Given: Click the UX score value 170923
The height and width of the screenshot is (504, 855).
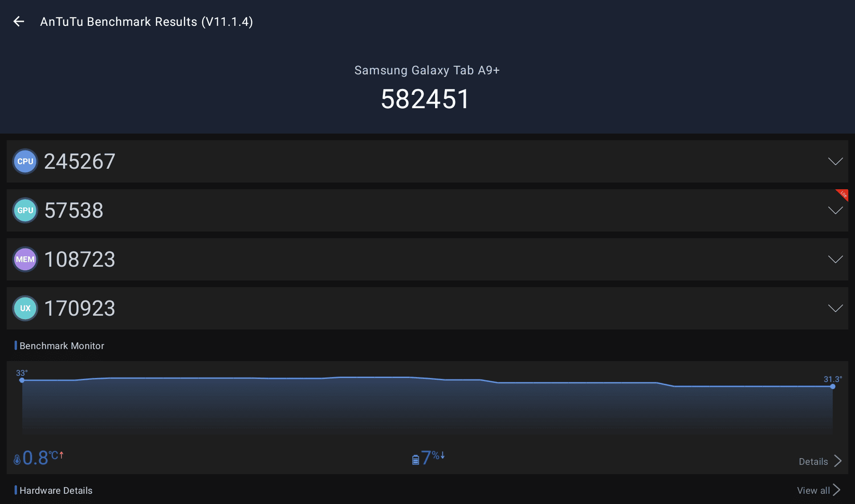Looking at the screenshot, I should (80, 308).
